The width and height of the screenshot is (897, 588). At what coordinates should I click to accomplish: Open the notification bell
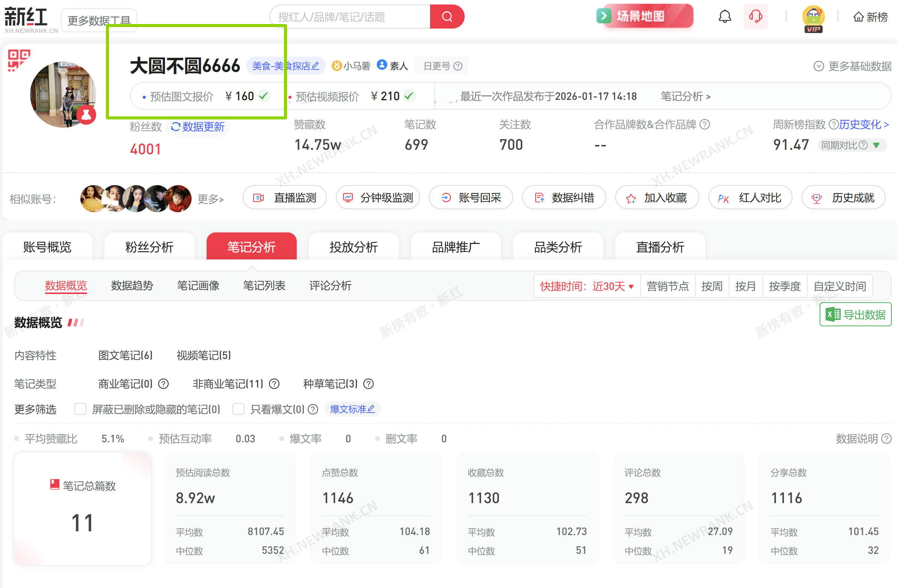click(x=724, y=17)
